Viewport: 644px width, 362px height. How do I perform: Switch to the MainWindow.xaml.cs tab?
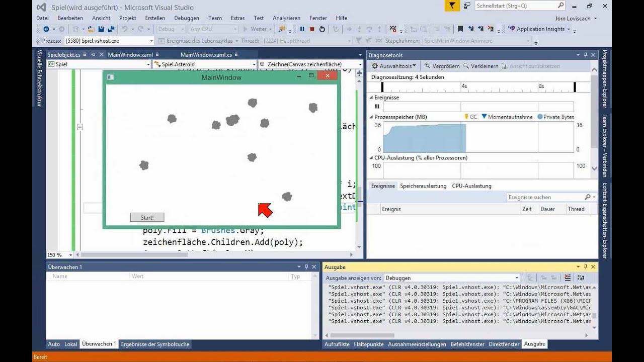[x=206, y=55]
